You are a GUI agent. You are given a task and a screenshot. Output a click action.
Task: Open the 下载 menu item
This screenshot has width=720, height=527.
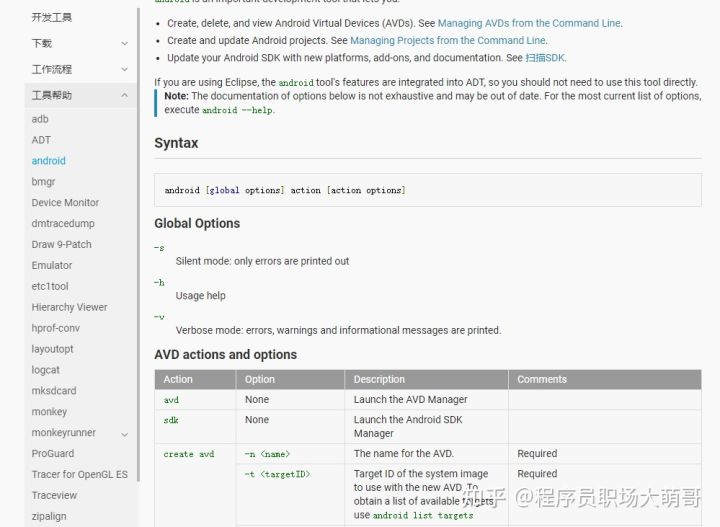pos(42,43)
